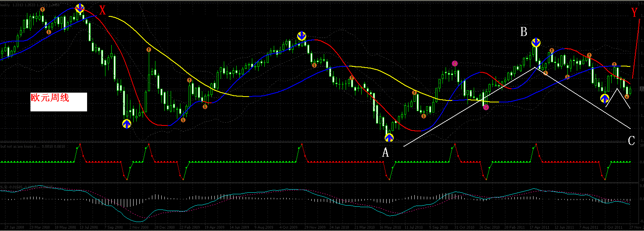Select the white trendline falling from B to C
This screenshot has height=231, width=644.
583,98
